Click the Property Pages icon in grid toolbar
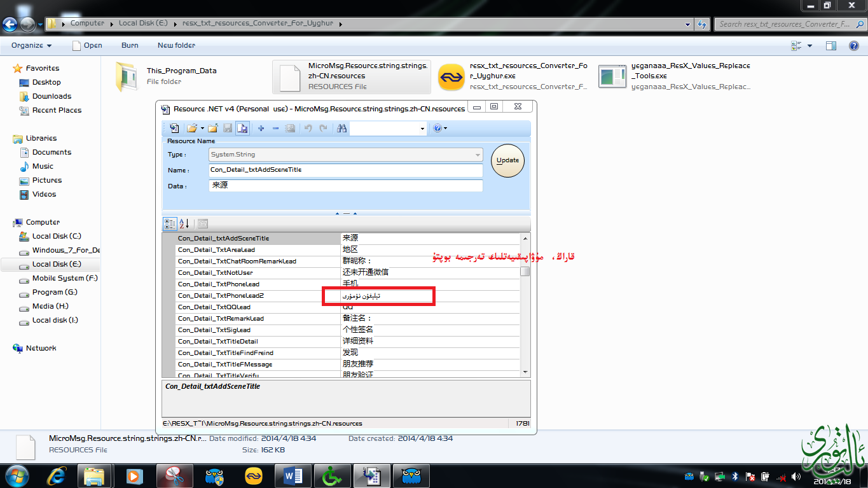This screenshot has width=868, height=488. tap(202, 223)
